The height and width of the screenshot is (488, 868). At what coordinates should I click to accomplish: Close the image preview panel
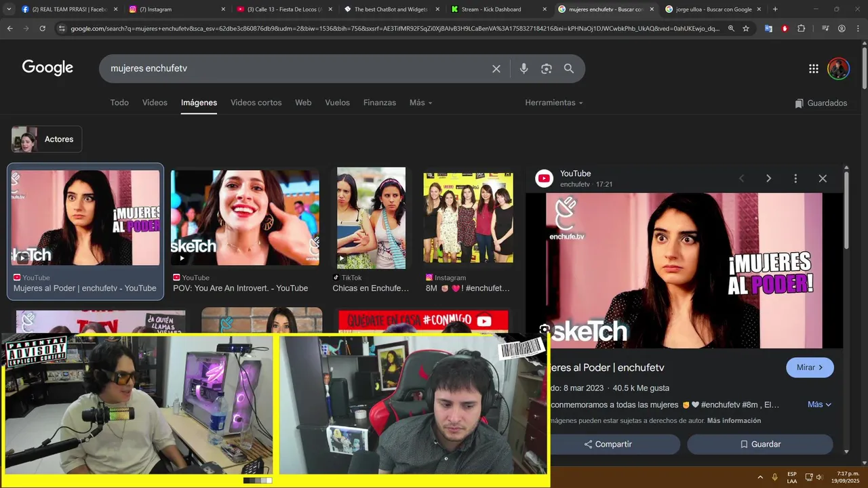click(823, 178)
